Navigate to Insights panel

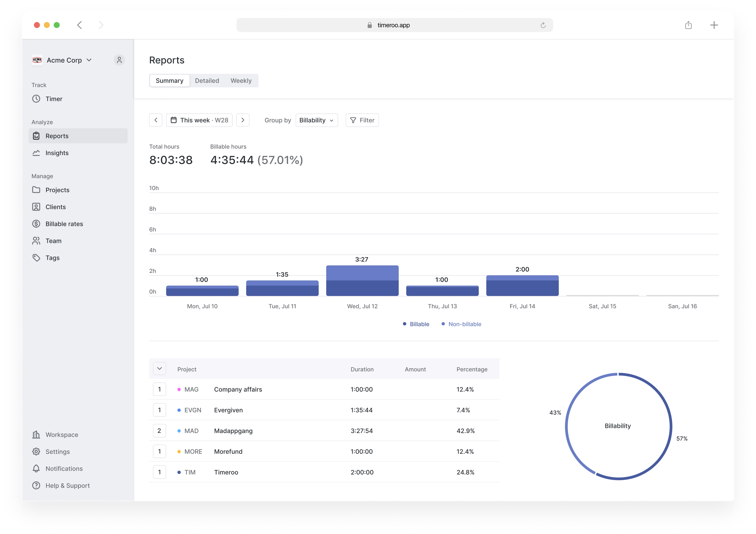pyautogui.click(x=57, y=153)
